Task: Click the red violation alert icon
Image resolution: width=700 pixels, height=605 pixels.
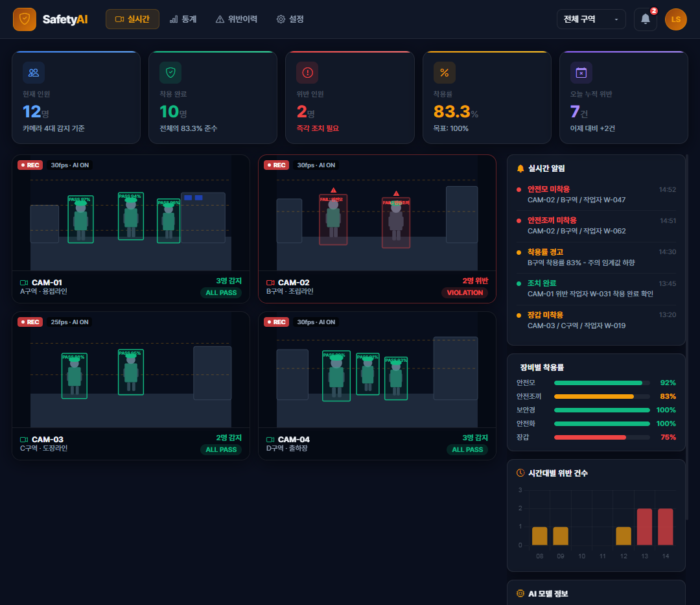Action: click(308, 73)
